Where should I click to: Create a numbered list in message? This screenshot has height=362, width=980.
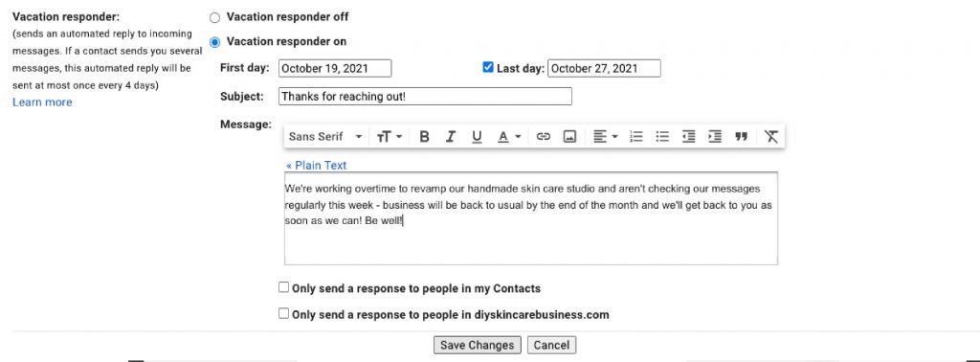coord(636,136)
